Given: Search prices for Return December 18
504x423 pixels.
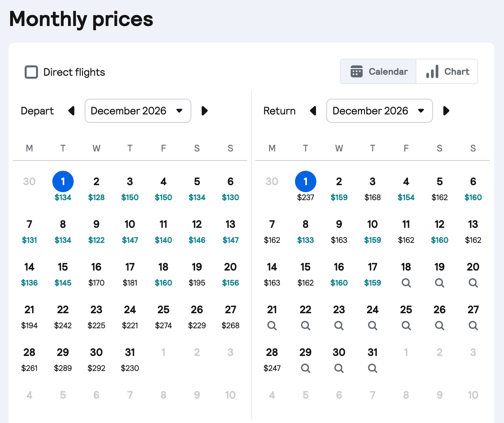Looking at the screenshot, I should point(406,283).
